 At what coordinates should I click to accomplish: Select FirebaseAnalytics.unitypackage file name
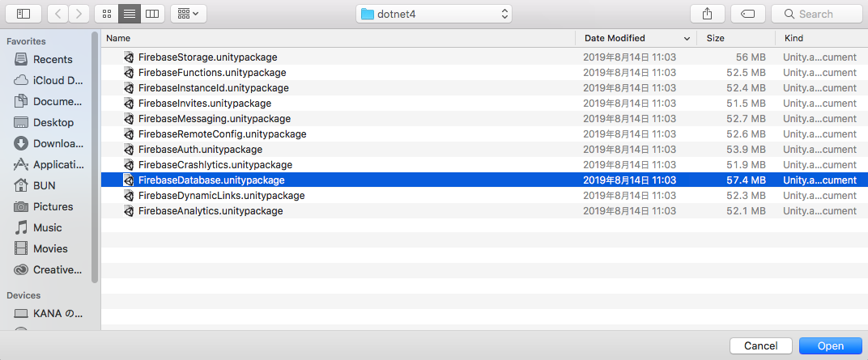click(211, 210)
